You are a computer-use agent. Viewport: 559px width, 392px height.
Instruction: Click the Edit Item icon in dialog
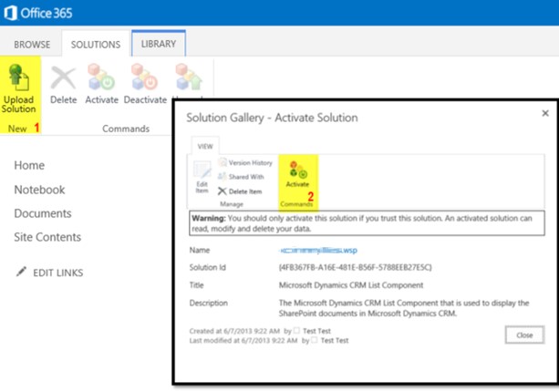click(202, 170)
